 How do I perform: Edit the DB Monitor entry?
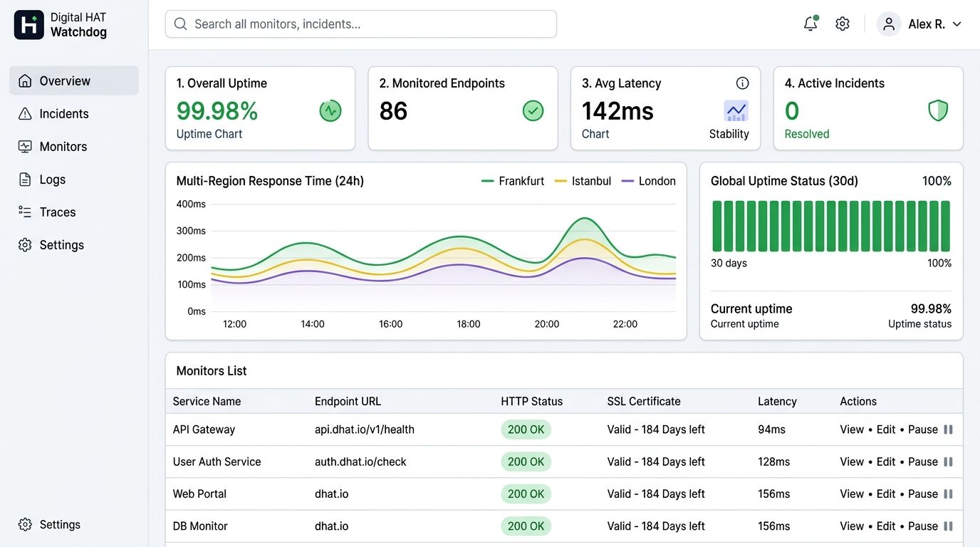(x=886, y=526)
